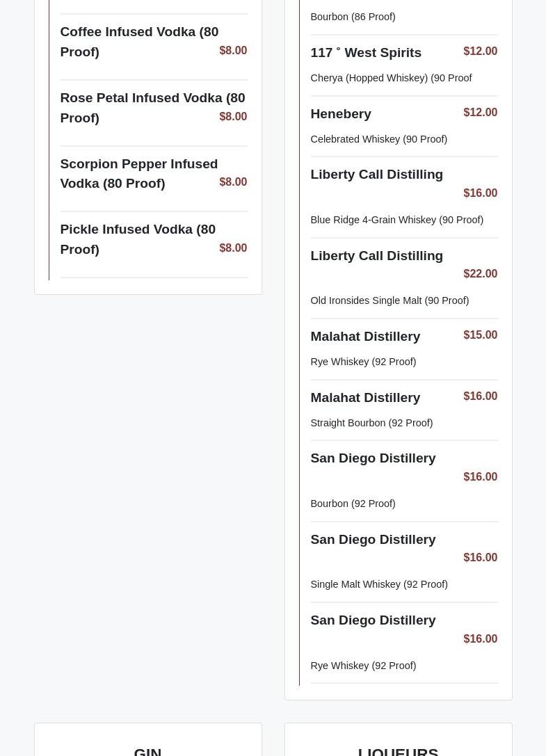Click the $15.00 price label
546x756 pixels.
click(480, 335)
